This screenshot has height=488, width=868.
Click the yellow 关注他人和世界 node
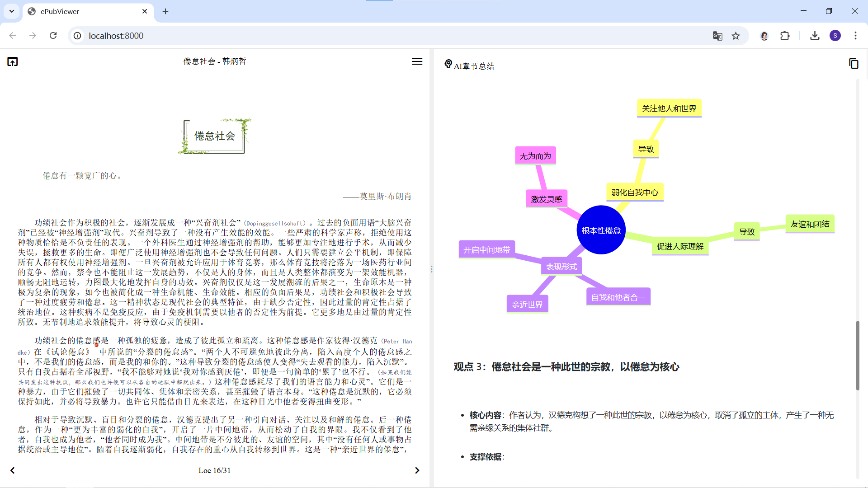point(669,108)
